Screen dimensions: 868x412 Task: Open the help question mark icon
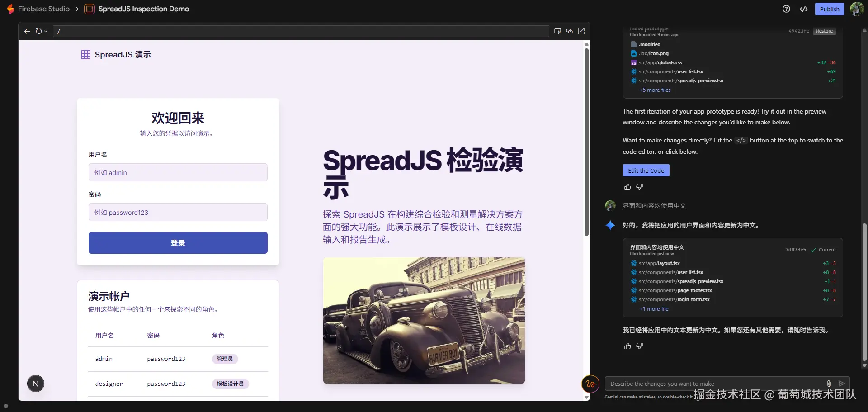pos(786,9)
